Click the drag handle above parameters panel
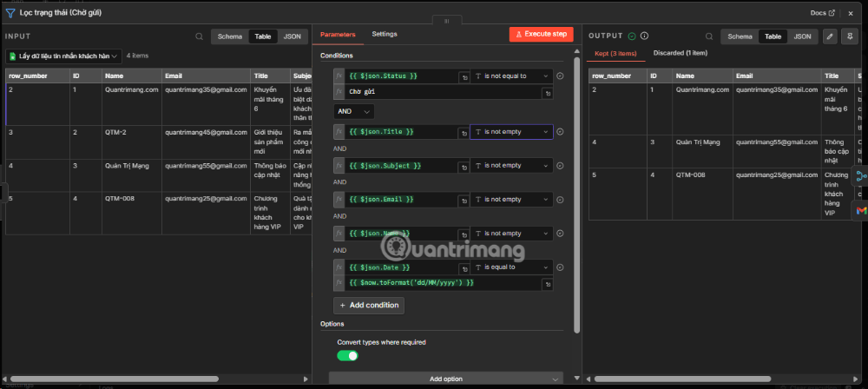The image size is (868, 389). coord(446,21)
